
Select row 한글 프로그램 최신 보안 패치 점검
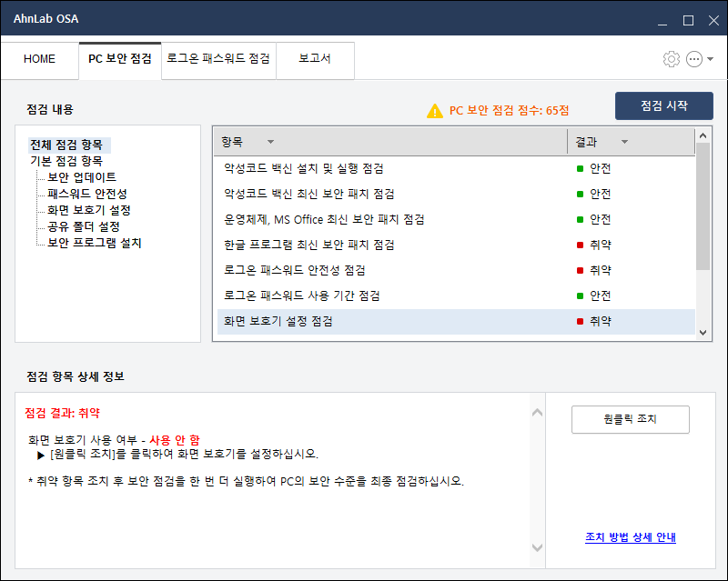(456, 245)
